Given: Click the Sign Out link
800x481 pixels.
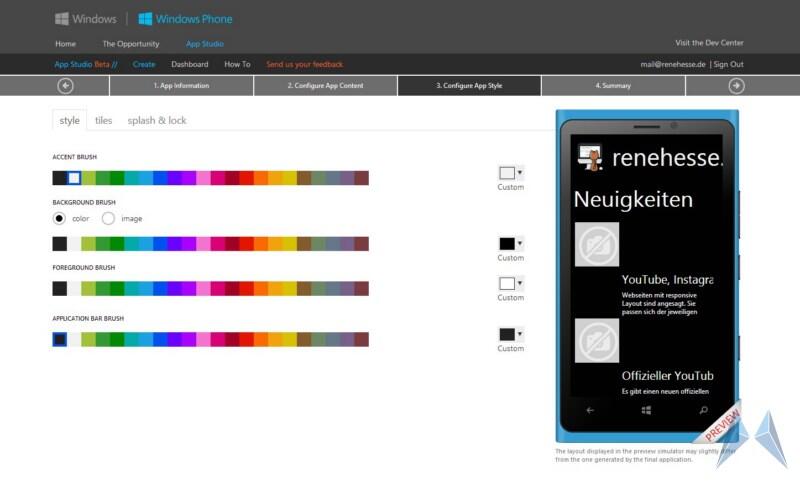Looking at the screenshot, I should pos(729,64).
